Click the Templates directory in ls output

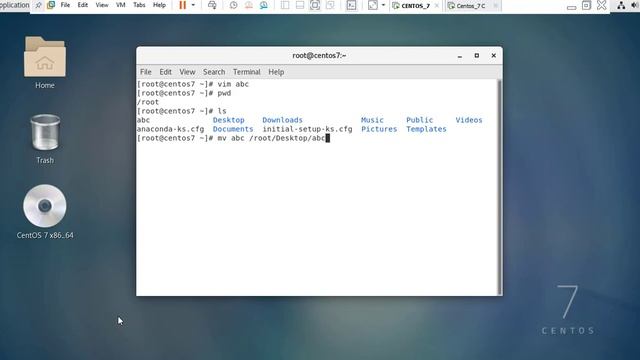point(426,129)
